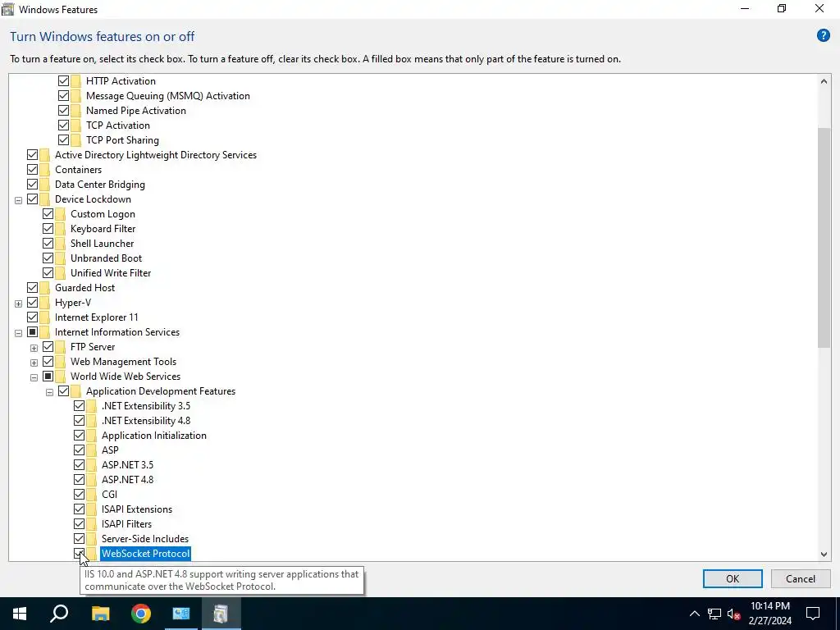Screen dimensions: 840x630
Task: Select TCP Activation row text
Action: 118,126
